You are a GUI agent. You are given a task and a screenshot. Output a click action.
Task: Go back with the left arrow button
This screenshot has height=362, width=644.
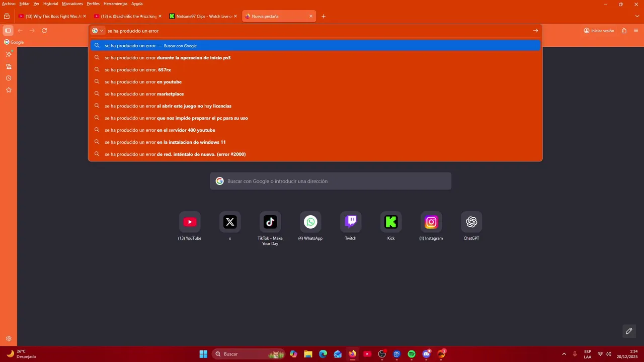coord(20,31)
